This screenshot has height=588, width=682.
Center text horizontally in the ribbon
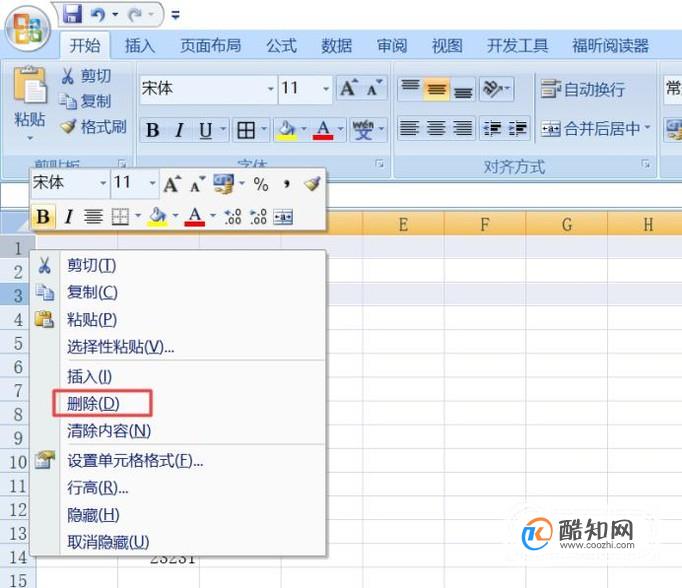436,128
